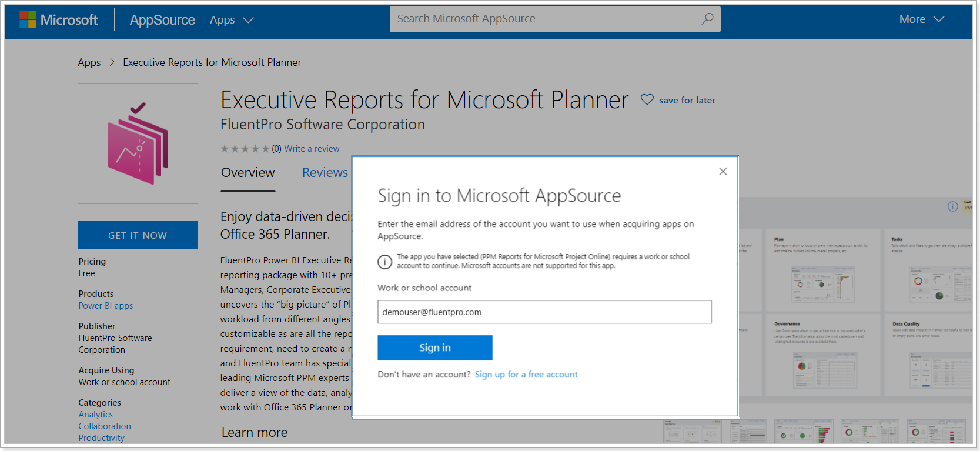Click Executive Reports for Microsoft Planner breadcrumb
The width and height of the screenshot is (980, 451).
212,62
